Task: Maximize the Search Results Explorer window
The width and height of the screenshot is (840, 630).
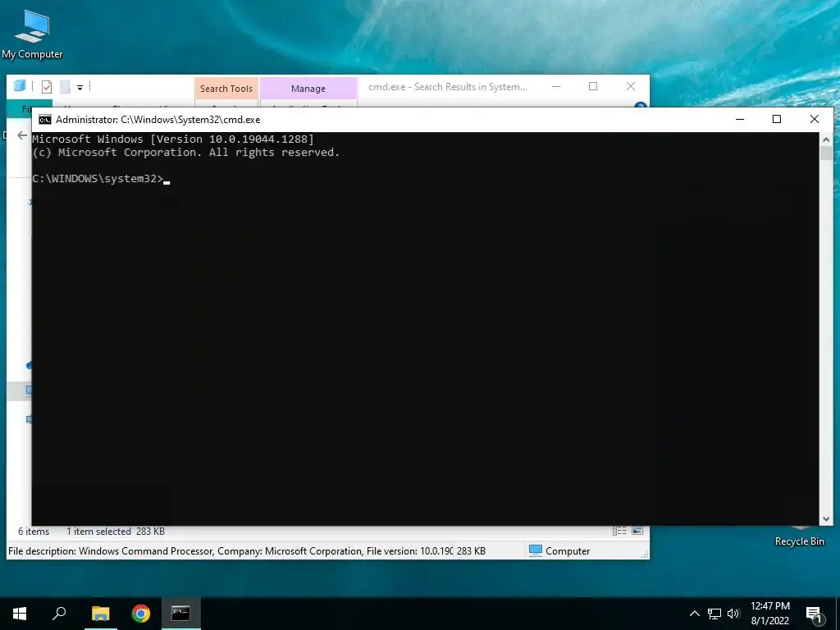Action: (x=593, y=86)
